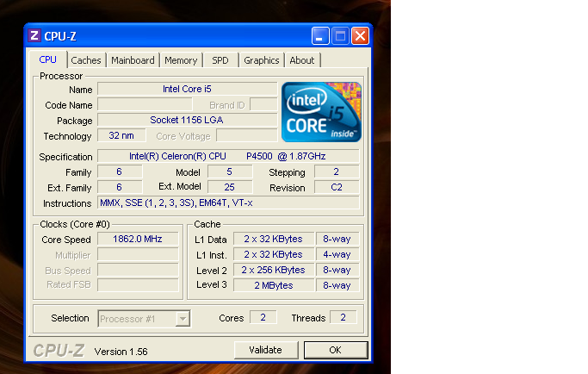Image resolution: width=588 pixels, height=374 pixels.
Task: Click the Revision value C2
Action: pyautogui.click(x=337, y=187)
